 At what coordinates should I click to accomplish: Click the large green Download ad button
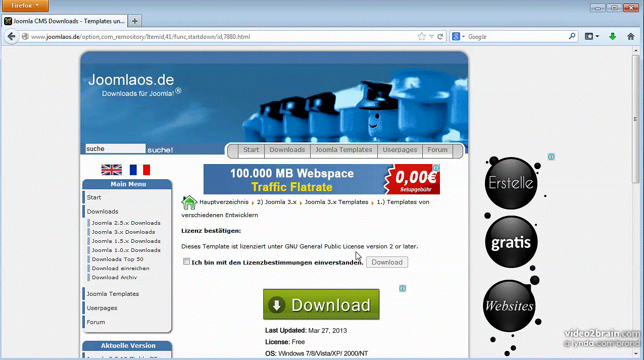coord(321,304)
